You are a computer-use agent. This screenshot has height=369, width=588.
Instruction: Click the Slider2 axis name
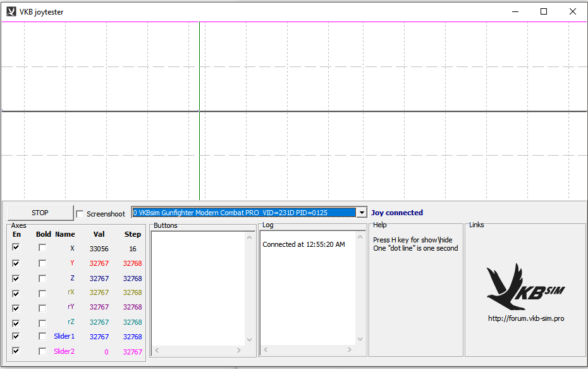[x=64, y=351]
